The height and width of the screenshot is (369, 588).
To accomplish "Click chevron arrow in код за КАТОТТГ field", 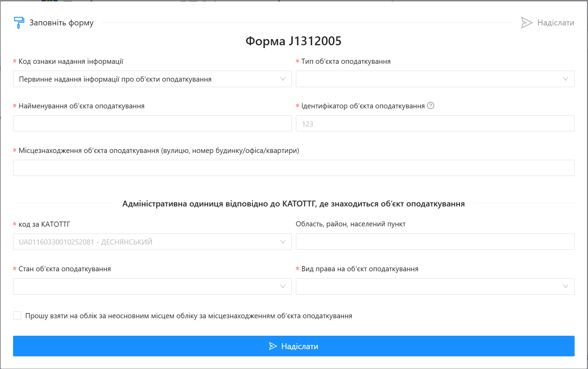I will pyautogui.click(x=283, y=242).
